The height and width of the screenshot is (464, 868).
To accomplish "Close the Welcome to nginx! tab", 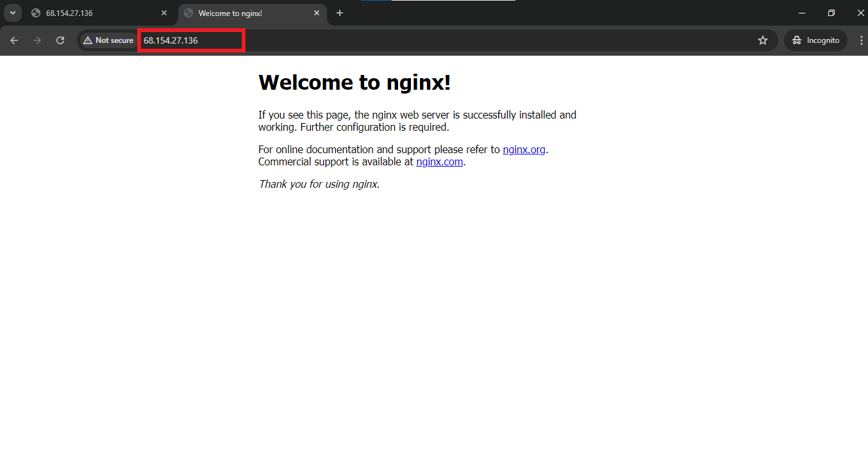I will (x=317, y=13).
